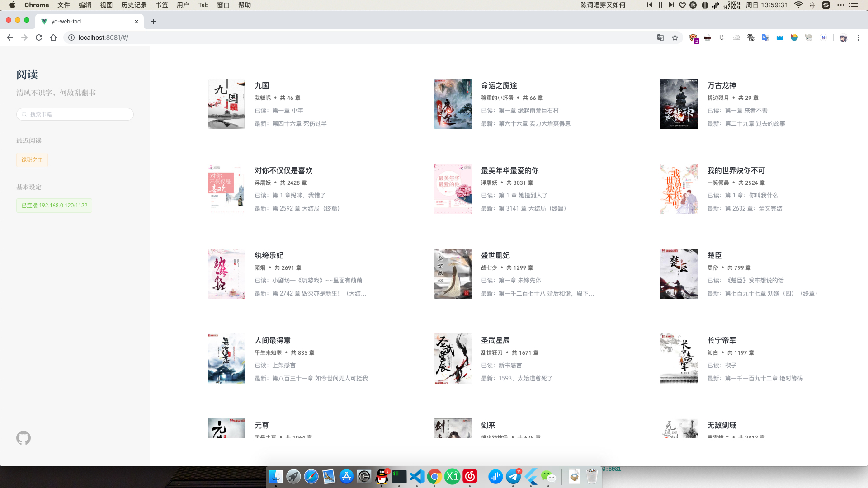Pause music using menu bar pause button
The image size is (868, 488).
pyautogui.click(x=660, y=5)
